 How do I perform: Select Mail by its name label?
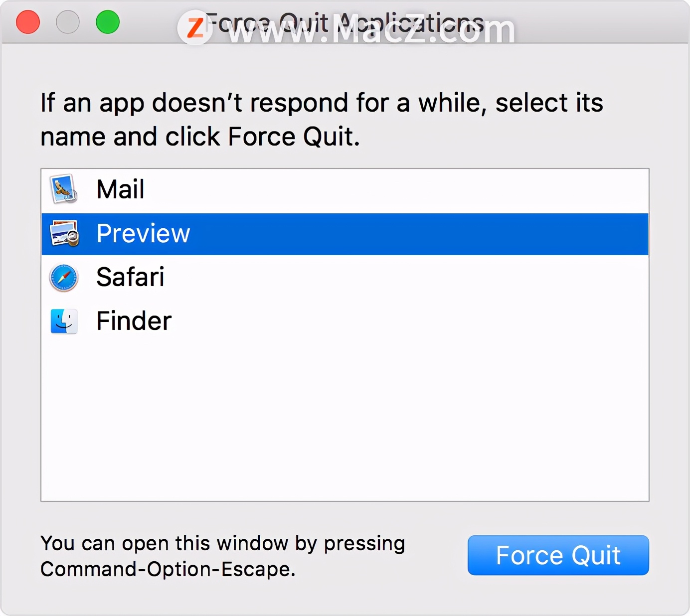[x=121, y=189]
